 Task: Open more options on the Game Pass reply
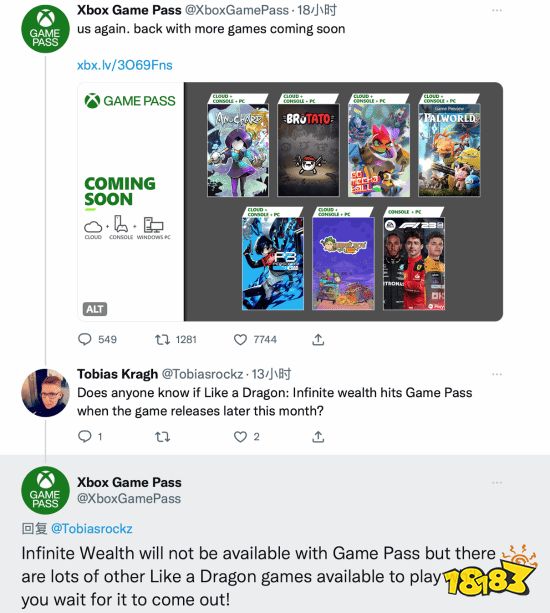point(497,482)
